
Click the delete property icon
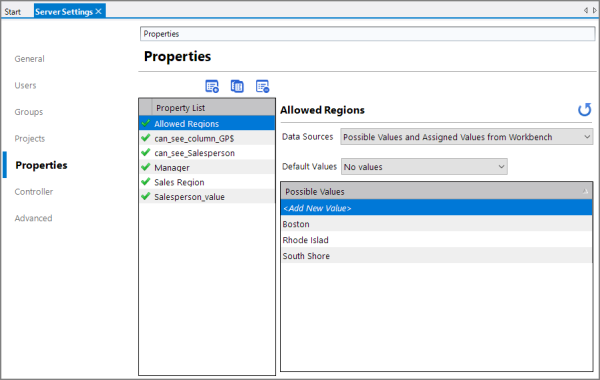pyautogui.click(x=262, y=86)
